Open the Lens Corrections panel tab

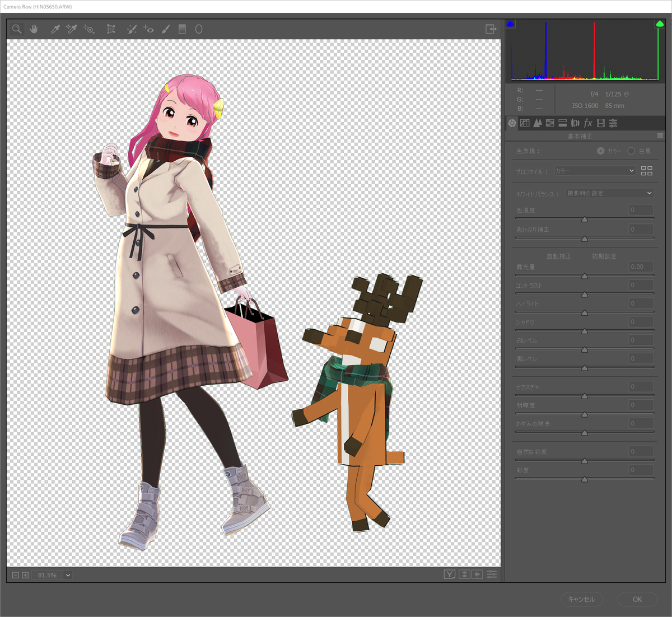tap(575, 123)
